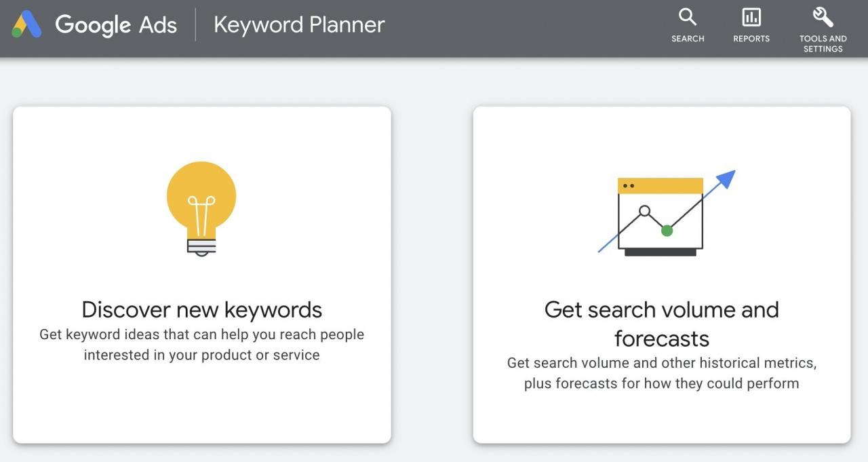The height and width of the screenshot is (462, 868).
Task: Click the Google Ads wordmark text
Action: (x=116, y=25)
